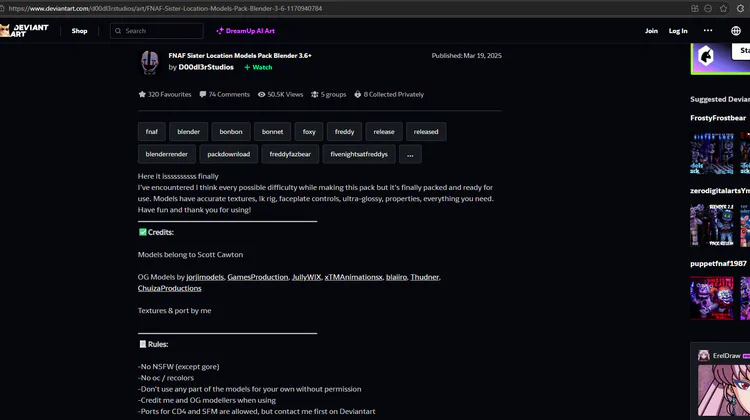Select the blender tag
750x420 pixels.
(188, 132)
